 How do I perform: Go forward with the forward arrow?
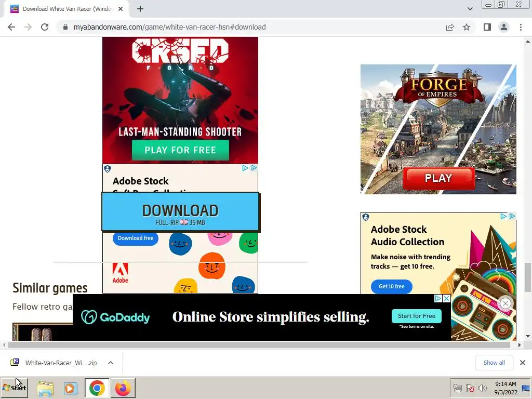pos(28,27)
